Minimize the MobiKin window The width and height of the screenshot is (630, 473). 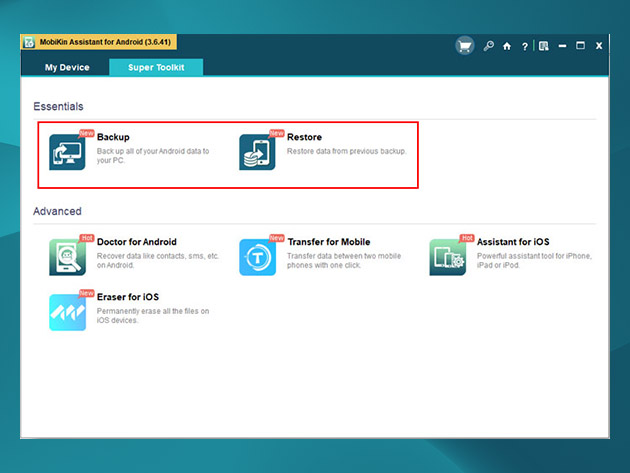pos(562,46)
